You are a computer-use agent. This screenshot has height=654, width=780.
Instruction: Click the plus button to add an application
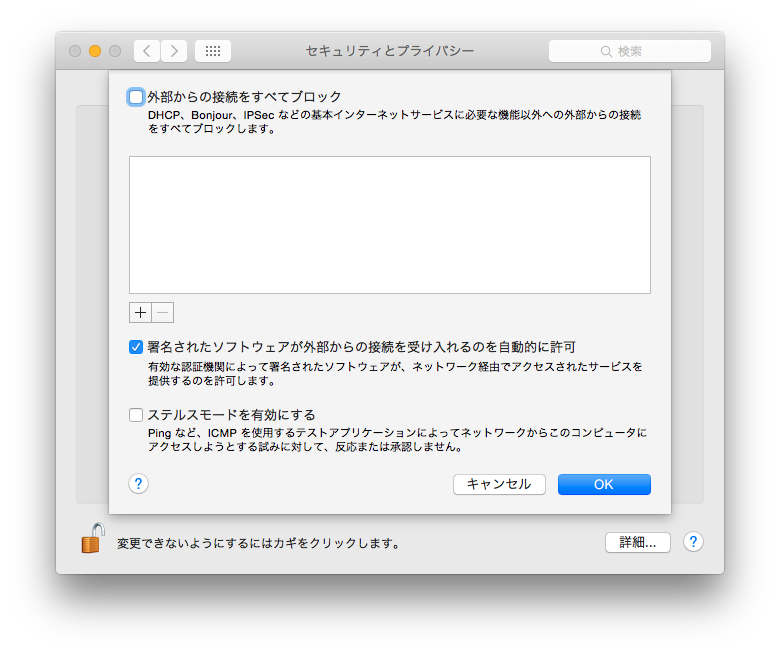pos(140,312)
